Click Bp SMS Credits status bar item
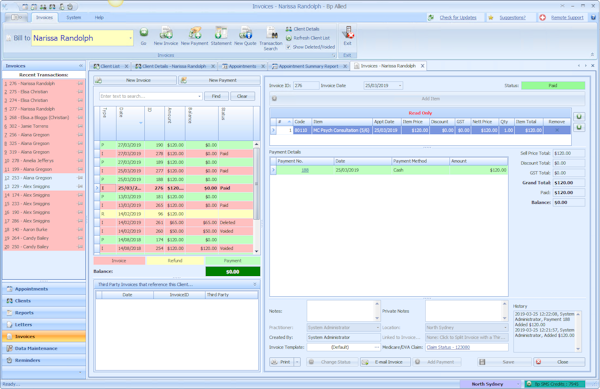 pyautogui.click(x=555, y=384)
